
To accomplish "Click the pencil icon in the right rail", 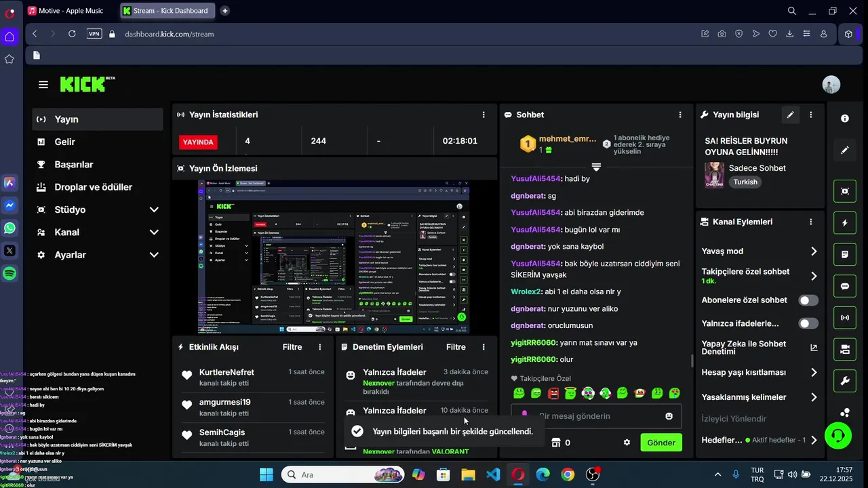I will click(845, 150).
